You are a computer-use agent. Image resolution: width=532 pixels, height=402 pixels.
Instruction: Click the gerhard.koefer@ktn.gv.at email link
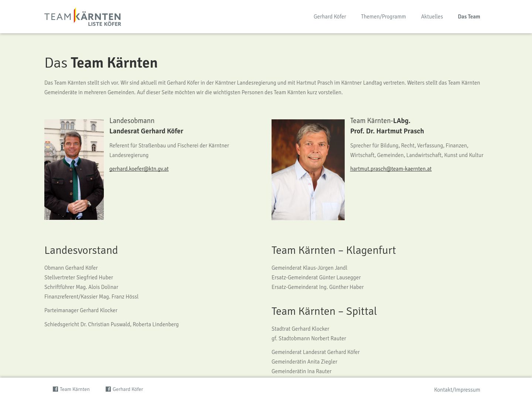pyautogui.click(x=139, y=169)
